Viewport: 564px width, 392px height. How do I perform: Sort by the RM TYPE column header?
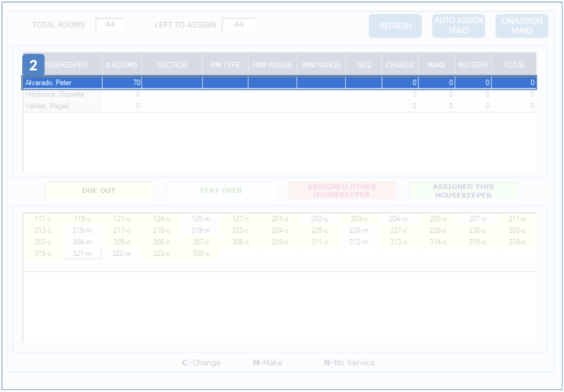[225, 65]
